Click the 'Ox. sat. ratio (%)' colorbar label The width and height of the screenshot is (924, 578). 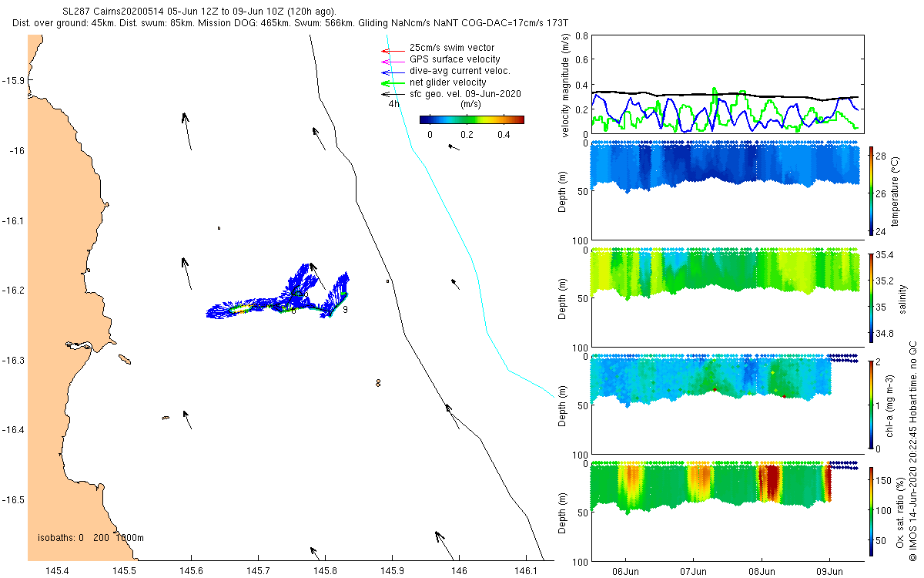(901, 512)
